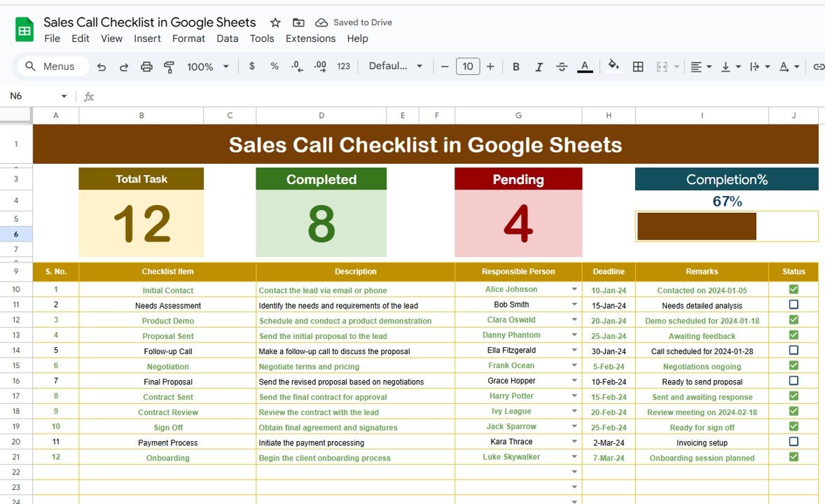This screenshot has height=504, width=825.
Task: Check status for Needs Assessment row
Action: click(793, 304)
